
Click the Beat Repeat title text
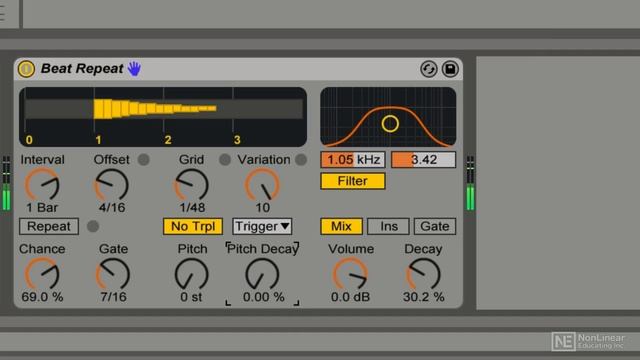tap(82, 69)
